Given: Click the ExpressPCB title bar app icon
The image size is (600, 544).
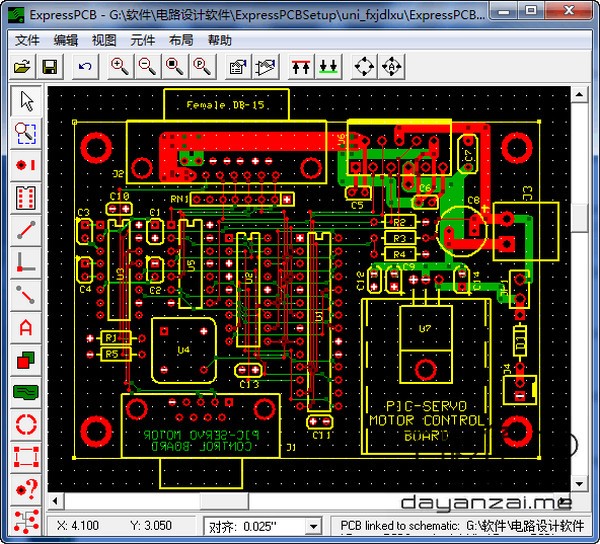Looking at the screenshot, I should pos(16,15).
